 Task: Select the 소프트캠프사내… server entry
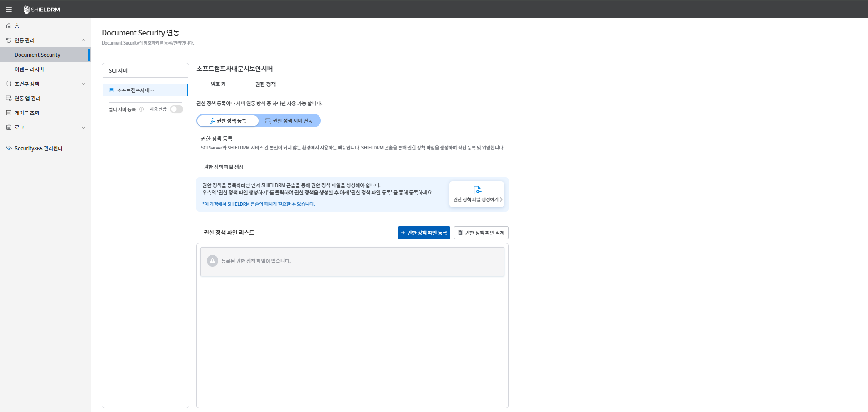point(145,90)
